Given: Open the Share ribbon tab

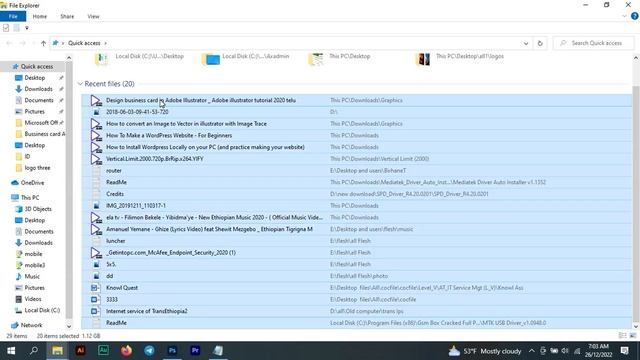Looking at the screenshot, I should [x=67, y=16].
